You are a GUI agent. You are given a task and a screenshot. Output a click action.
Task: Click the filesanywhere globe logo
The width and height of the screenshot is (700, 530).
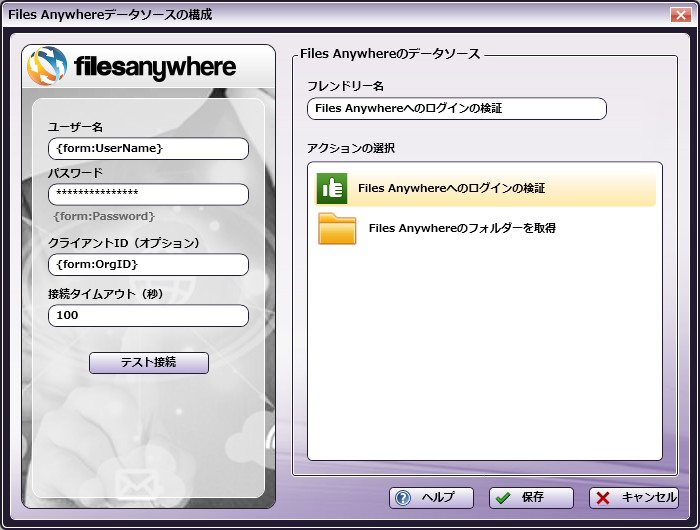pyautogui.click(x=47, y=66)
